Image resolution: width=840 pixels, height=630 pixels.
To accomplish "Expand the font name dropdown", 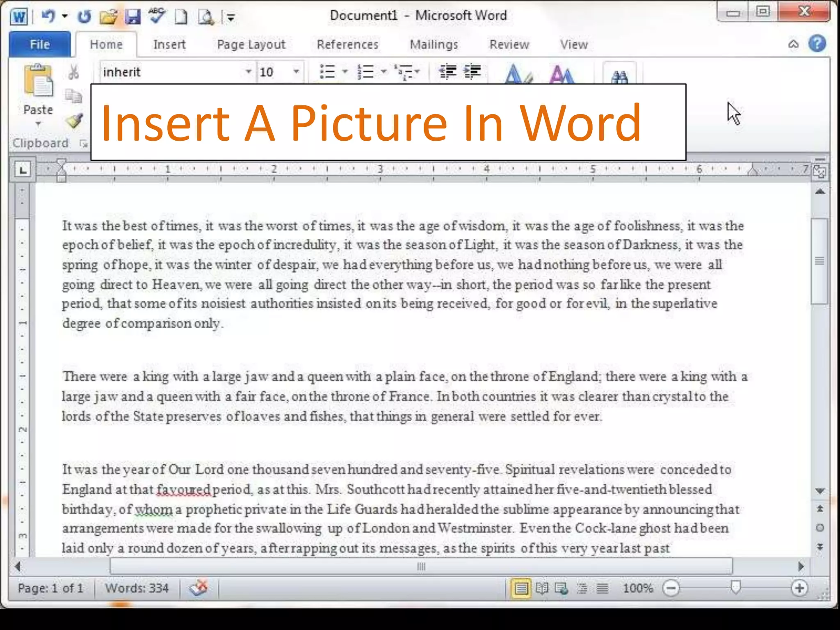I will click(248, 72).
